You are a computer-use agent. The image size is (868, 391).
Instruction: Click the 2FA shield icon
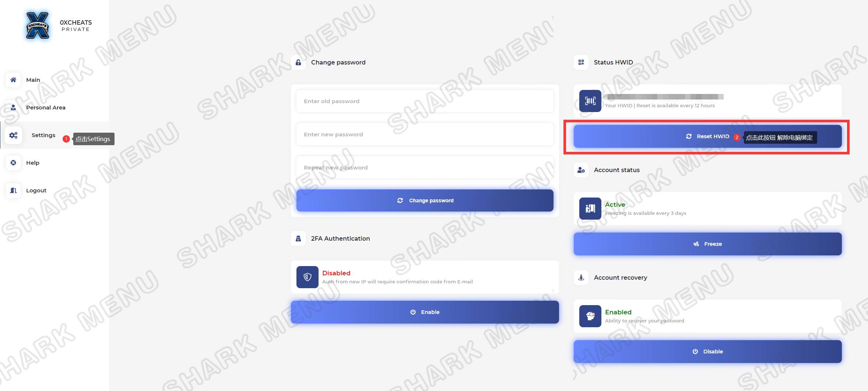click(307, 277)
